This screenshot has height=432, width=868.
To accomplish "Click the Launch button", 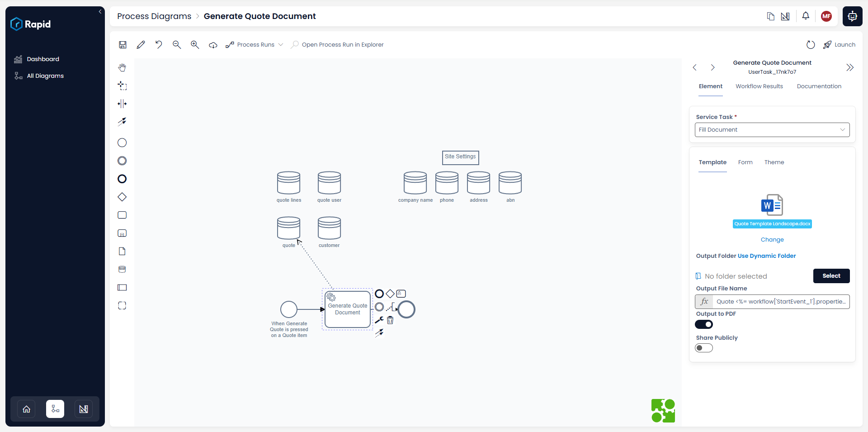I will pos(839,45).
